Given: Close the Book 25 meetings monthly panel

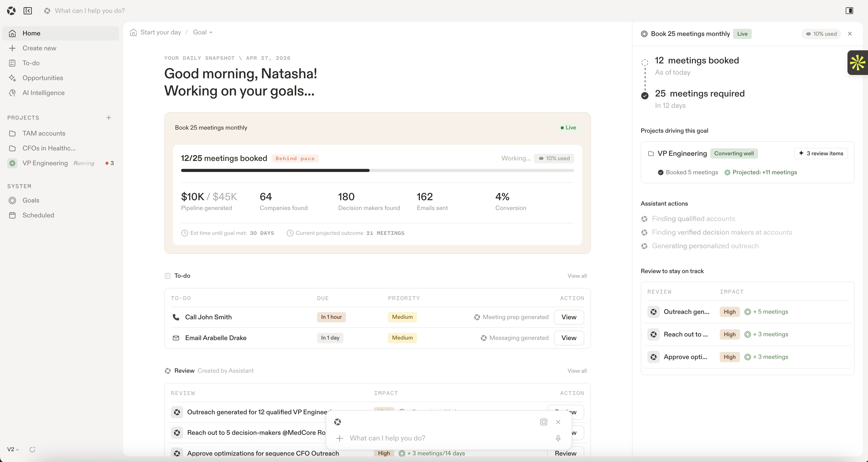Looking at the screenshot, I should (850, 34).
